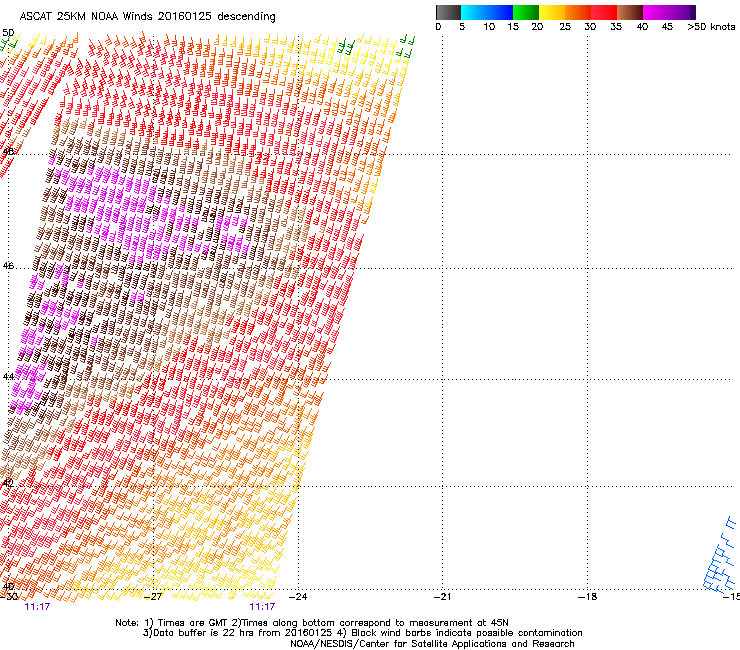Click the "35" label under the color bar
This screenshot has width=740, height=650.
point(616,27)
